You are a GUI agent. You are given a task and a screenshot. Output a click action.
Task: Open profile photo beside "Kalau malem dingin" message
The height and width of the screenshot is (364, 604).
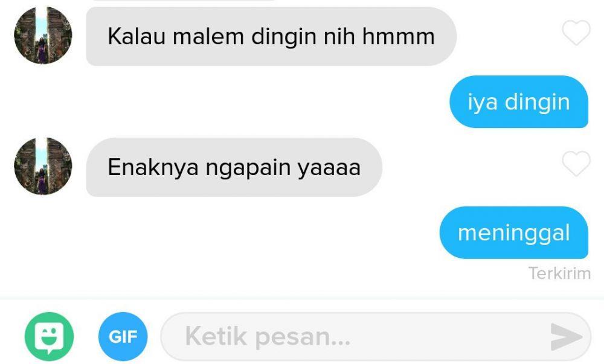43,36
